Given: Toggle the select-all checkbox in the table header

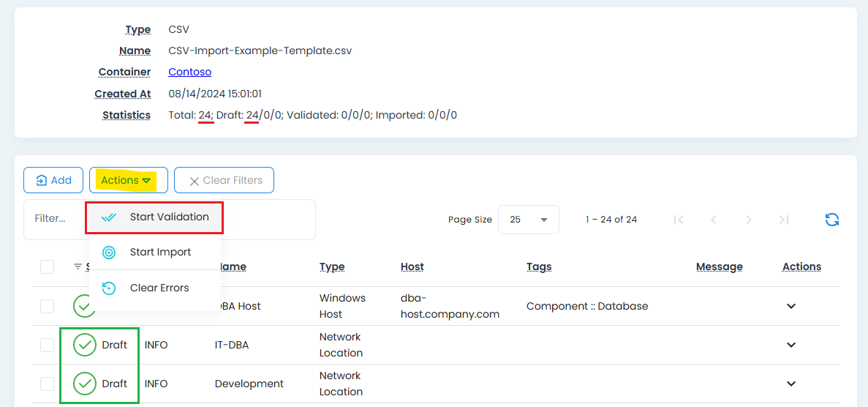Looking at the screenshot, I should point(47,266).
